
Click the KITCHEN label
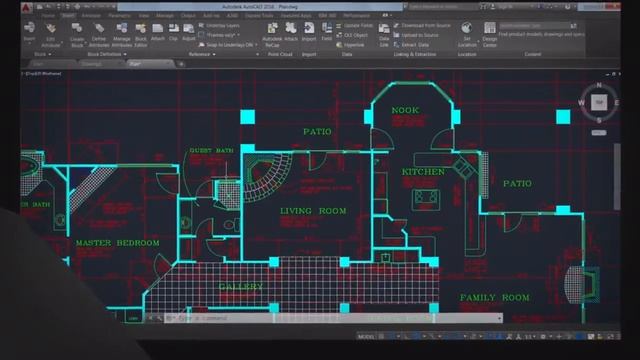point(423,172)
